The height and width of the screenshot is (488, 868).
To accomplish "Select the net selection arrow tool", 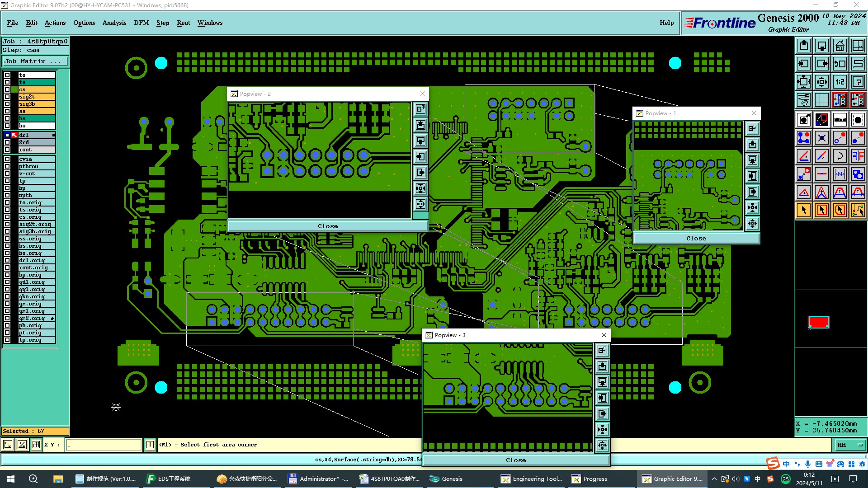I will click(858, 210).
